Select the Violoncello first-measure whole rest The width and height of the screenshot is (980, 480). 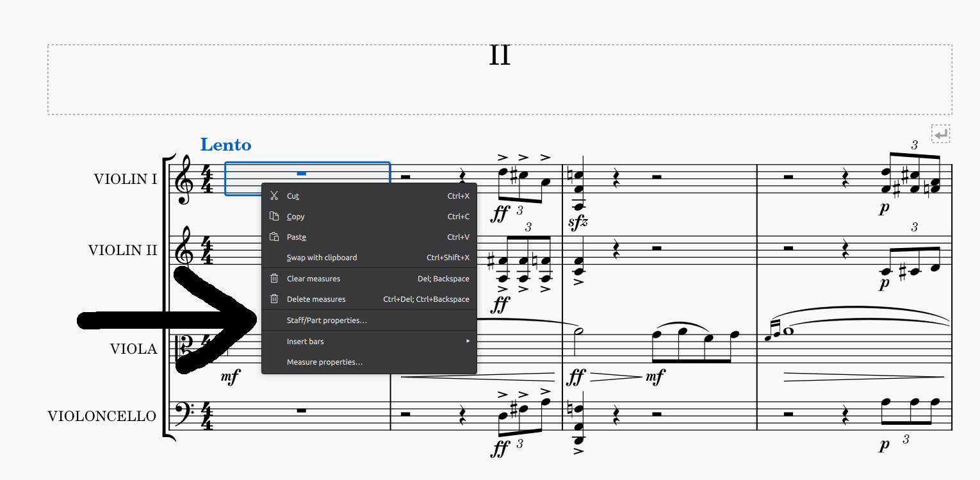[x=301, y=410]
